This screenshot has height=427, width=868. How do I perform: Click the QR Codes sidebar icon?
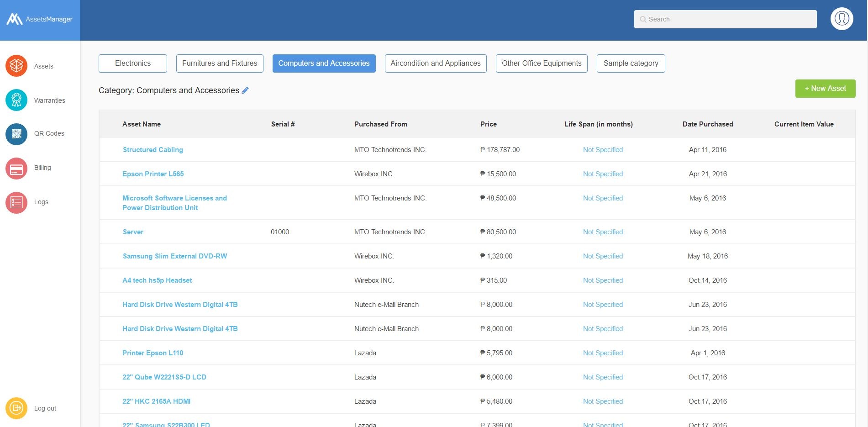[16, 134]
